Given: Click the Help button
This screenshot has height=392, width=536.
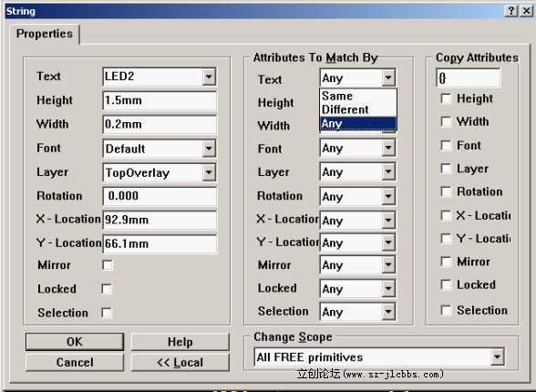Looking at the screenshot, I should click(180, 342).
